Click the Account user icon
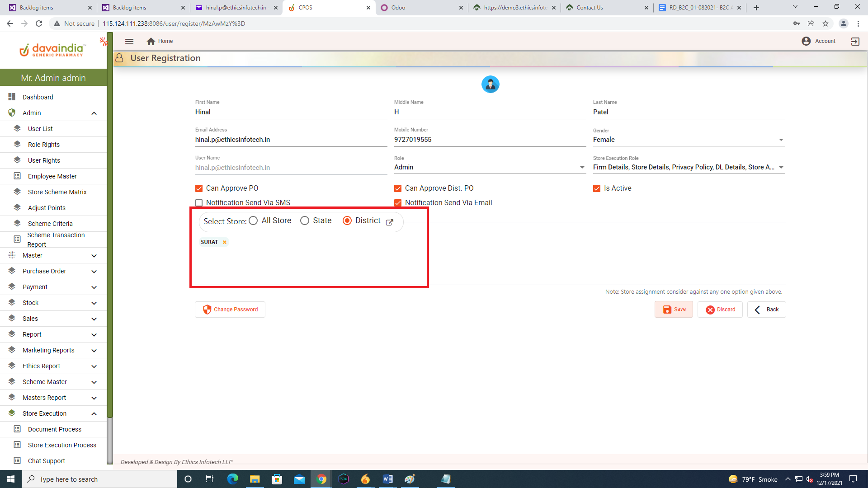Image resolution: width=868 pixels, height=488 pixels. (x=806, y=41)
